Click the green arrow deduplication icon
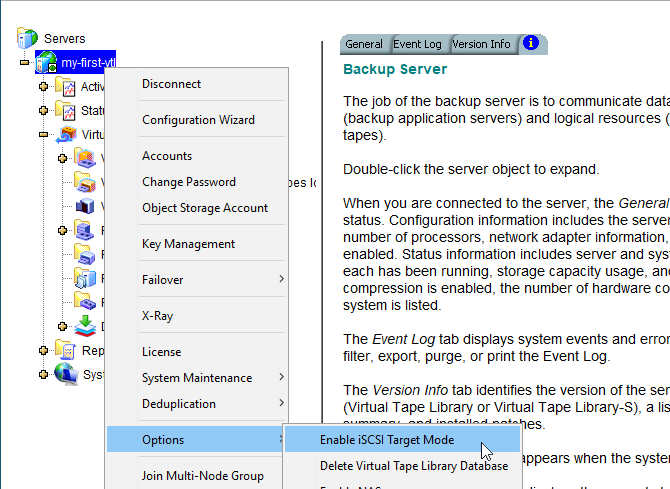This screenshot has width=670, height=489. pos(85,326)
